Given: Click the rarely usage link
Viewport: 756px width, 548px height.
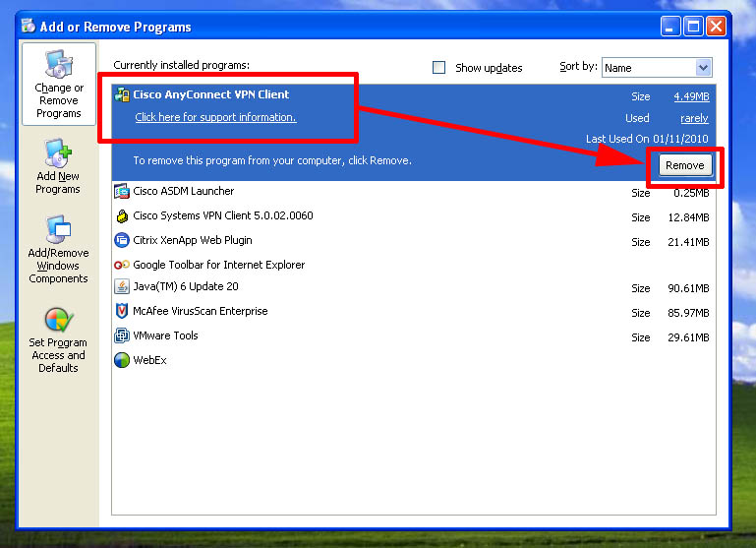Looking at the screenshot, I should (x=694, y=118).
